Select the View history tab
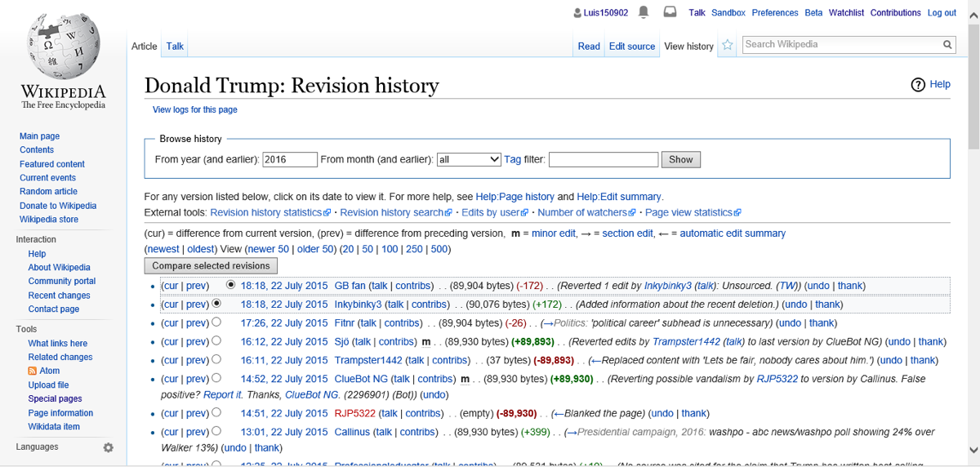Viewport: 980px width, 467px height. (x=688, y=47)
